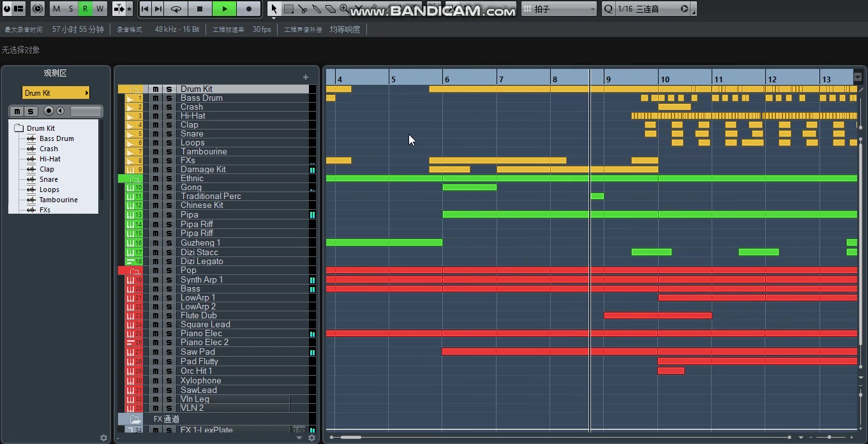The image size is (868, 444).
Task: Click the Gong MIDI part at bar 6
Action: 470,188
